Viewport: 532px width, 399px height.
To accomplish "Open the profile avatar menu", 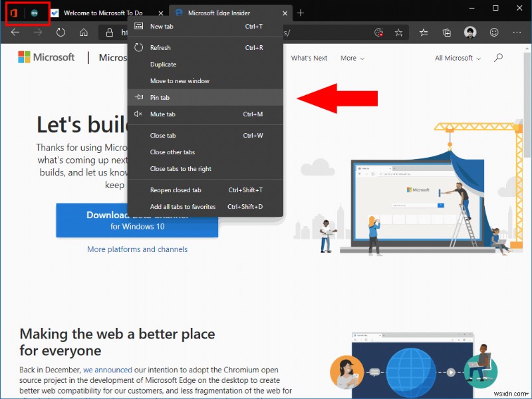I will click(469, 32).
